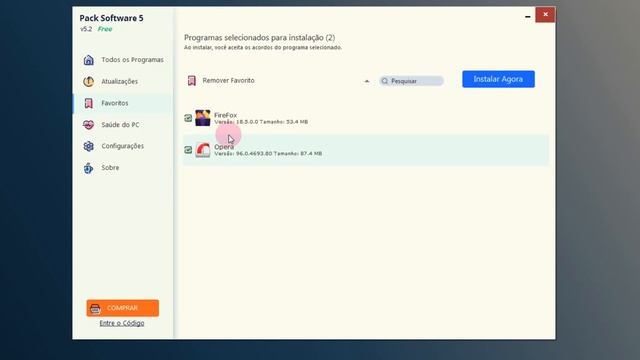The height and width of the screenshot is (360, 640).
Task: Minimize the Pack Software window
Action: (528, 17)
